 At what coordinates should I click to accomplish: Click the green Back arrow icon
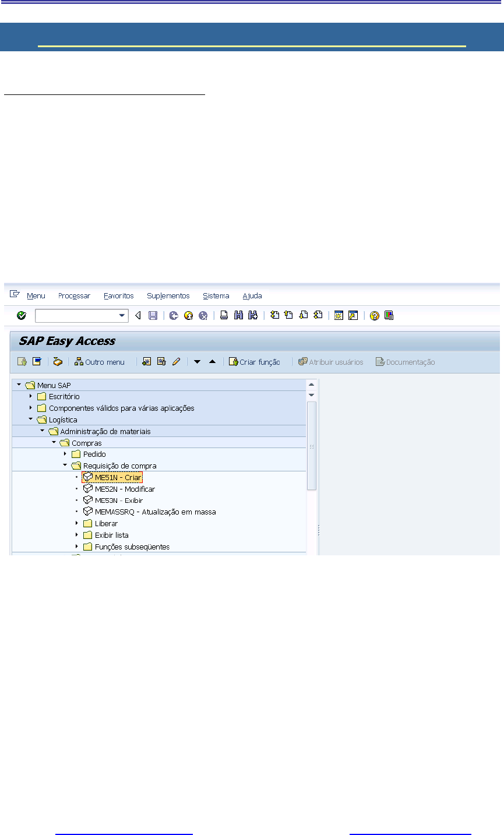click(174, 315)
